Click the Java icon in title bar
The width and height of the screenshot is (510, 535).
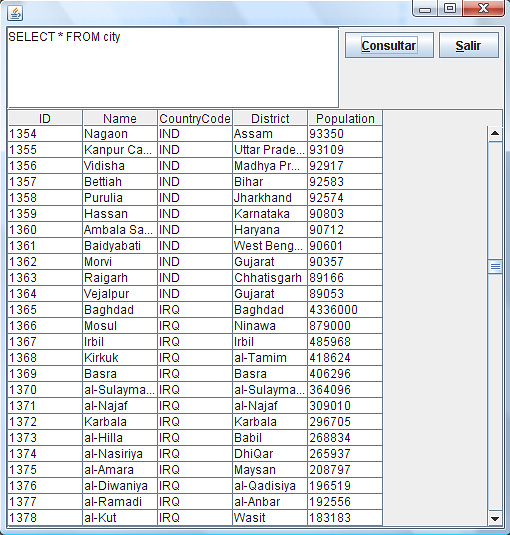pyautogui.click(x=15, y=13)
